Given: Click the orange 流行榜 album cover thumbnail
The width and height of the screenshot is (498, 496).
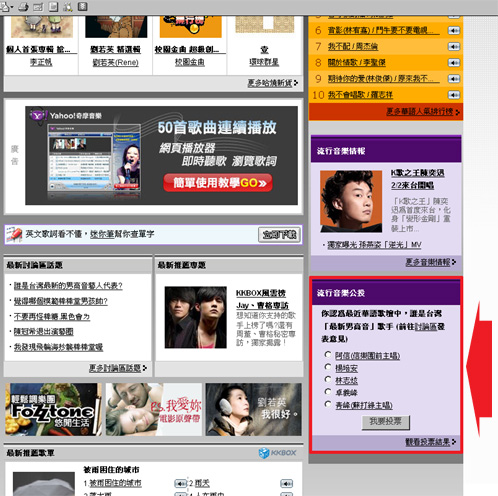Looking at the screenshot, I should click(x=190, y=26).
